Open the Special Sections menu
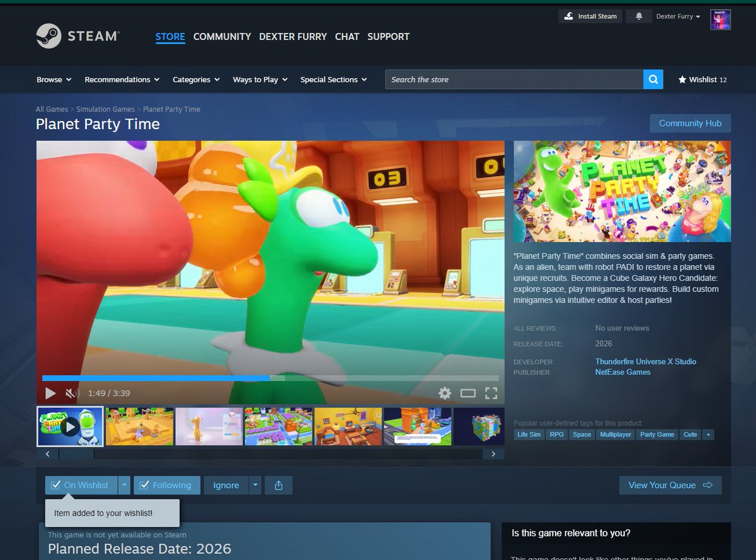Screen dimensions: 756x560 334,79
